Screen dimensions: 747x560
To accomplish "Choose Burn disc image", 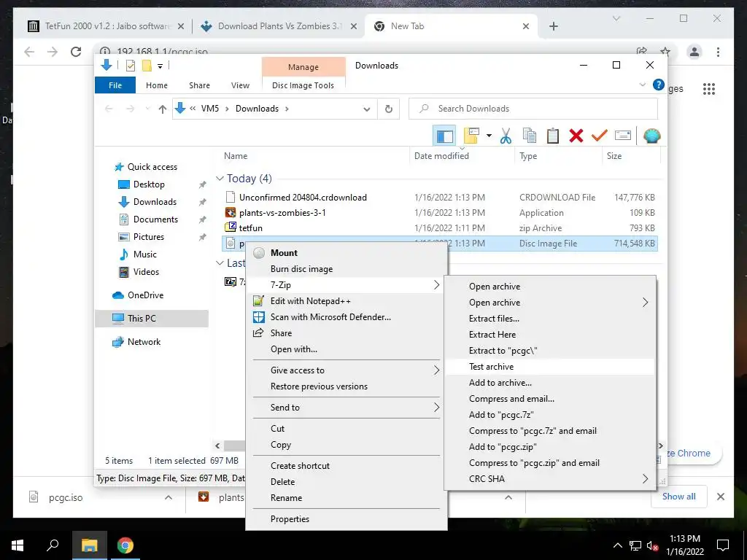I will click(347, 269).
